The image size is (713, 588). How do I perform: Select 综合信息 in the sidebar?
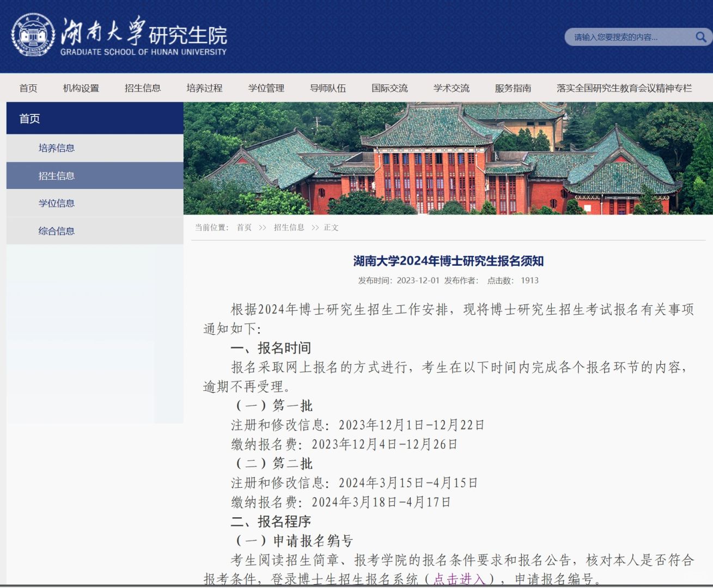tap(95, 231)
